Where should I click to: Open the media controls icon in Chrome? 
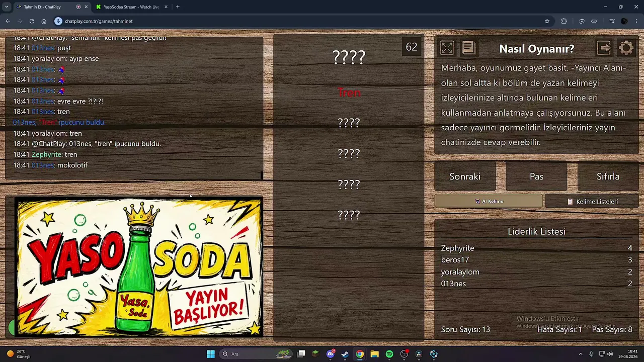click(x=612, y=21)
